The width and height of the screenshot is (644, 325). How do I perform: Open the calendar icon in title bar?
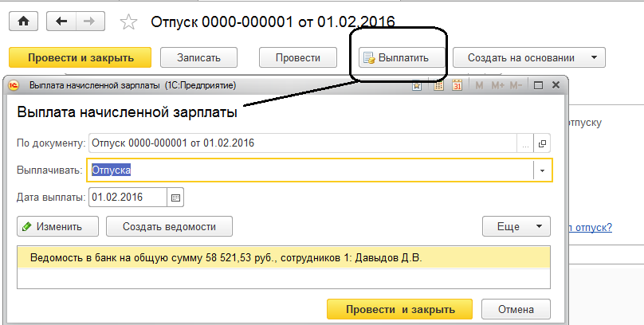click(457, 84)
